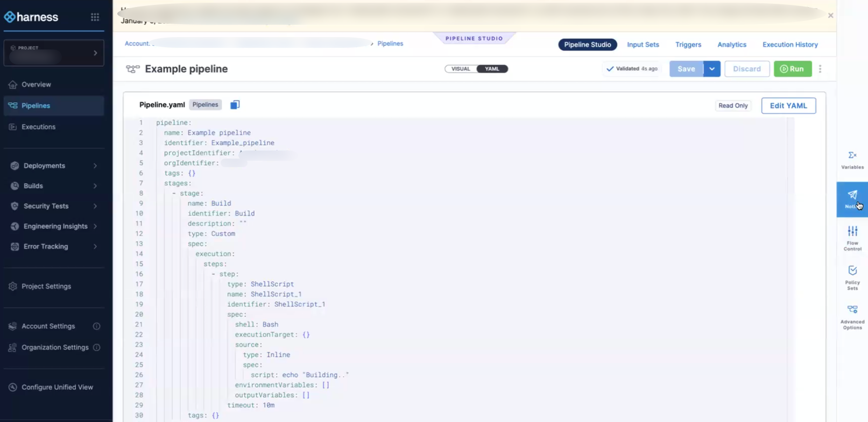The image size is (868, 422).
Task: Click the Configure Unified View icon
Action: 13,387
